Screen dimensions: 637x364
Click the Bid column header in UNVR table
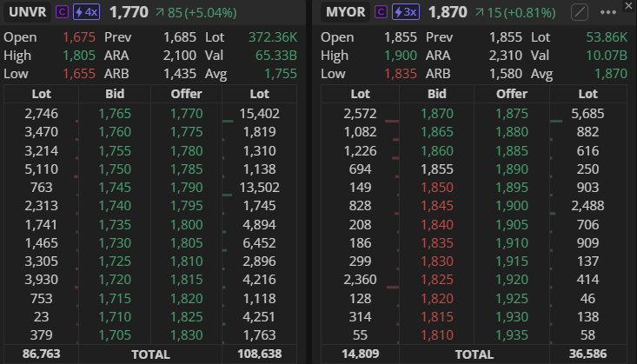(115, 94)
